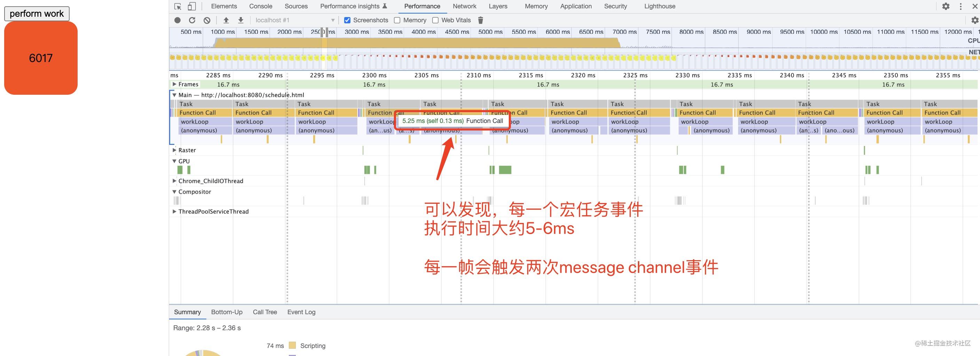Select the Summary tab
This screenshot has width=980, height=356.
[187, 312]
